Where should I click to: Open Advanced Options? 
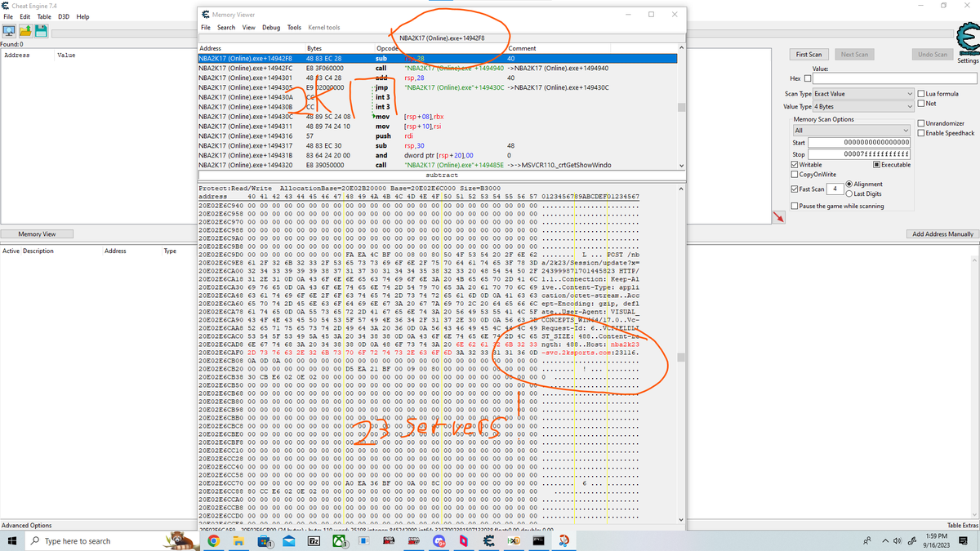[x=27, y=526]
